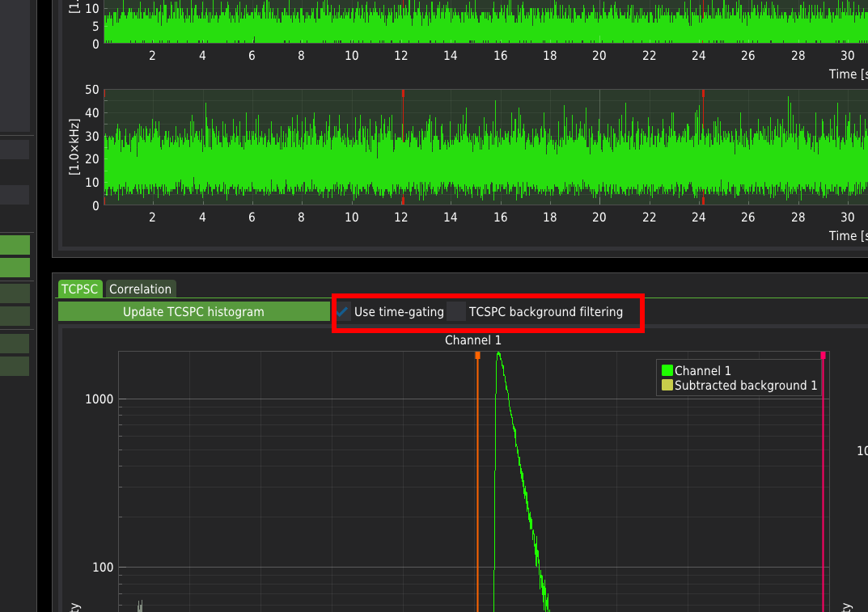
Task: Click red marker at 24 s atop lower trace
Action: tap(703, 94)
